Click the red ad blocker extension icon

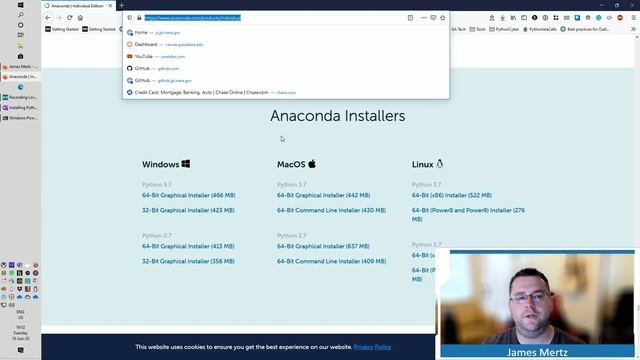pos(620,18)
